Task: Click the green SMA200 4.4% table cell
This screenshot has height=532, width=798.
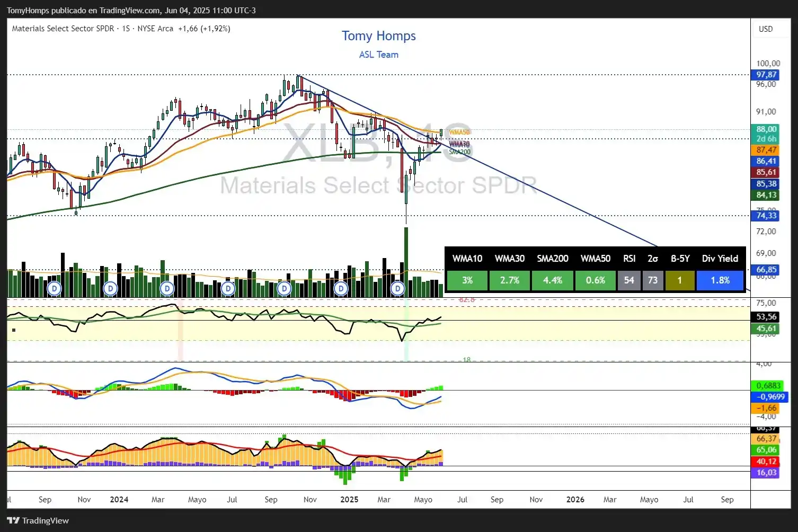Action: pyautogui.click(x=552, y=280)
